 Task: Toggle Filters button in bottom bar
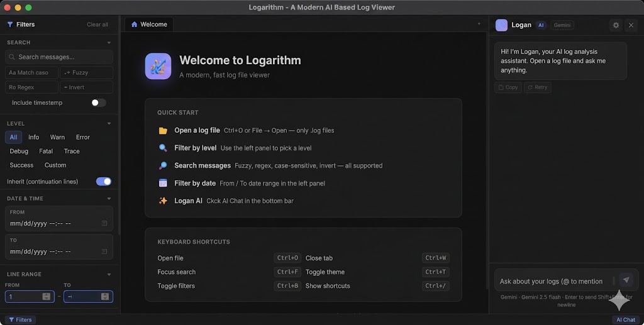[20, 320]
